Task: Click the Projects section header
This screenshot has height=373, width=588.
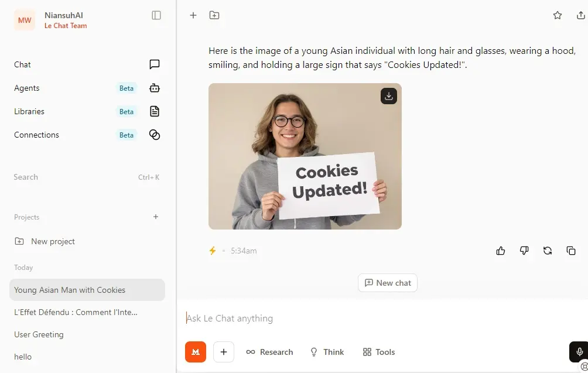Action: 26,217
